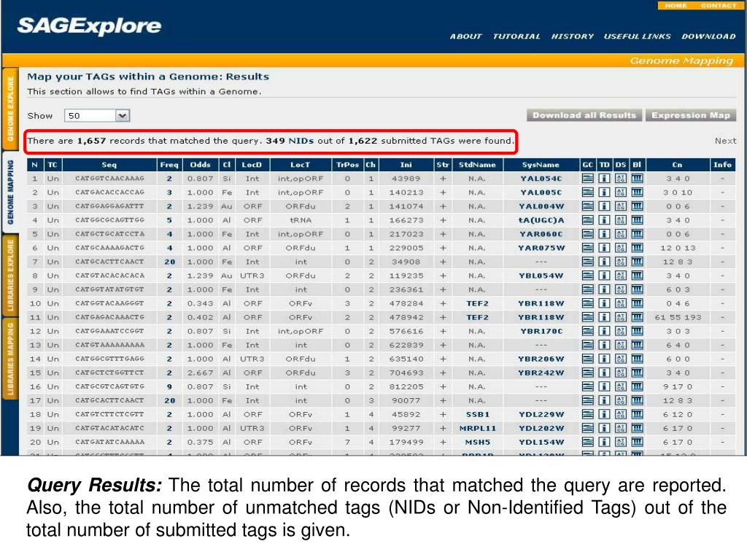This screenshot has height=560, width=747.
Task: Click sequence CATGGTCAACAAAG in row 1
Action: pyautogui.click(x=109, y=179)
